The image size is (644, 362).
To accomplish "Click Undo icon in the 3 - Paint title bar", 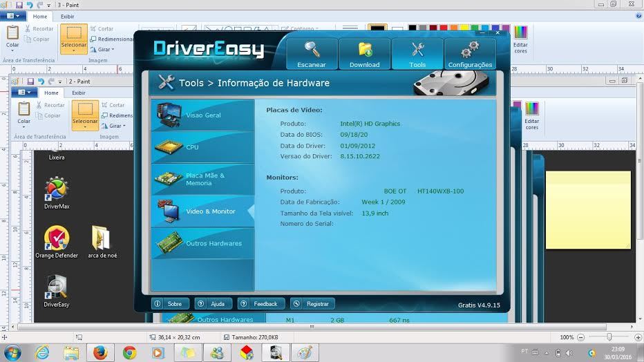I will (30, 5).
